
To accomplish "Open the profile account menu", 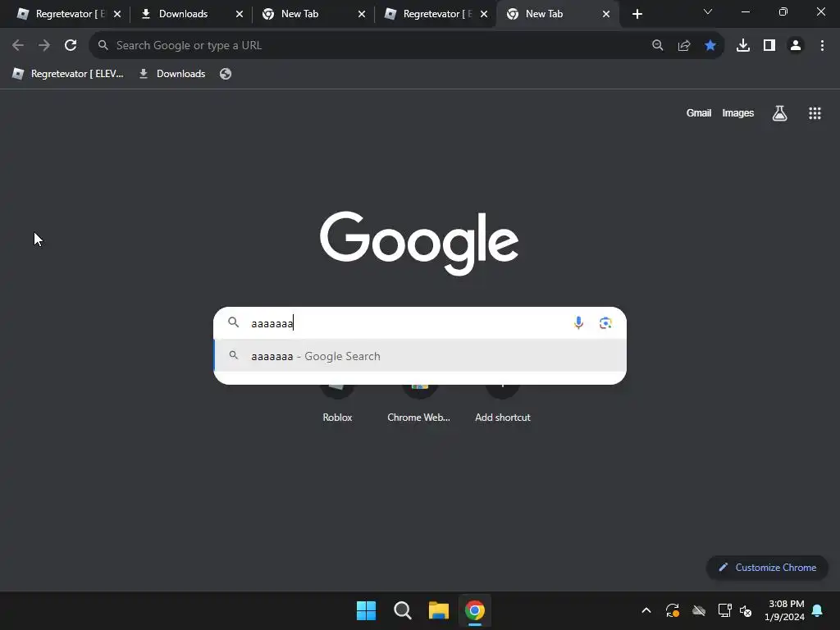I will pyautogui.click(x=796, y=46).
